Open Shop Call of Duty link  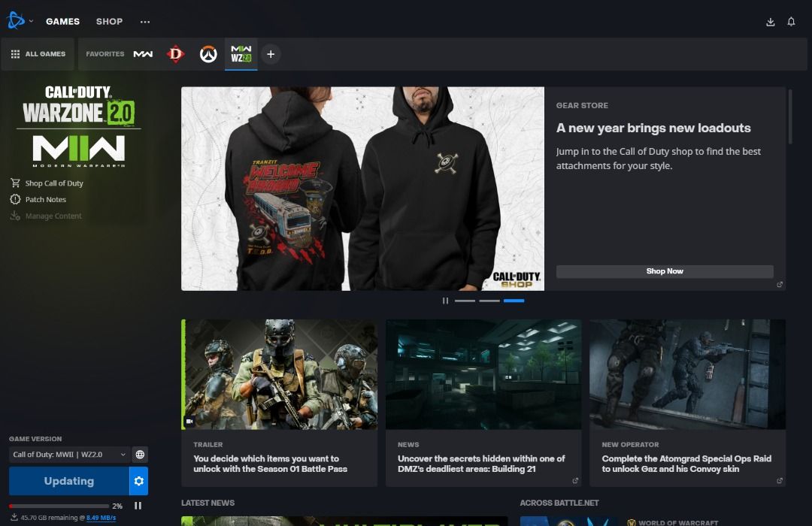[x=54, y=183]
